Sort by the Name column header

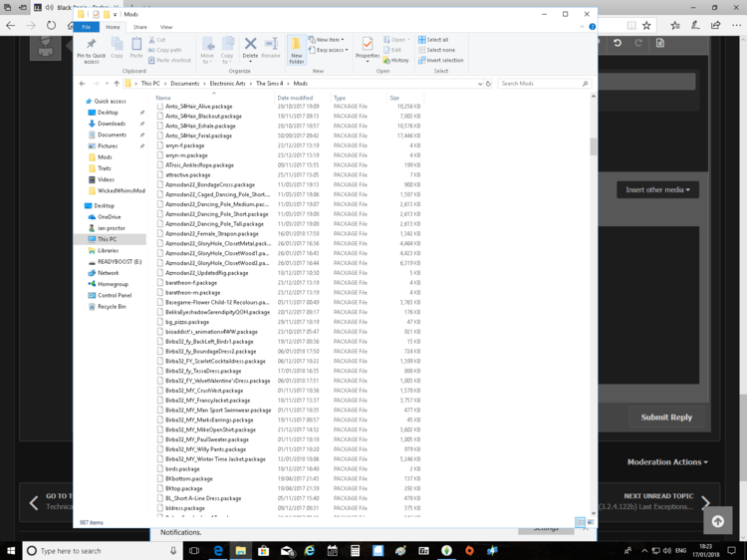(213, 98)
